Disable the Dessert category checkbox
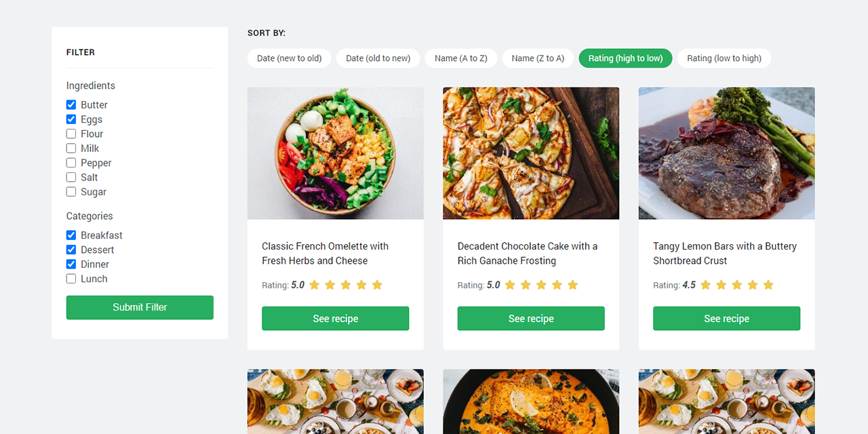Viewport: 868px width, 434px height. point(71,250)
